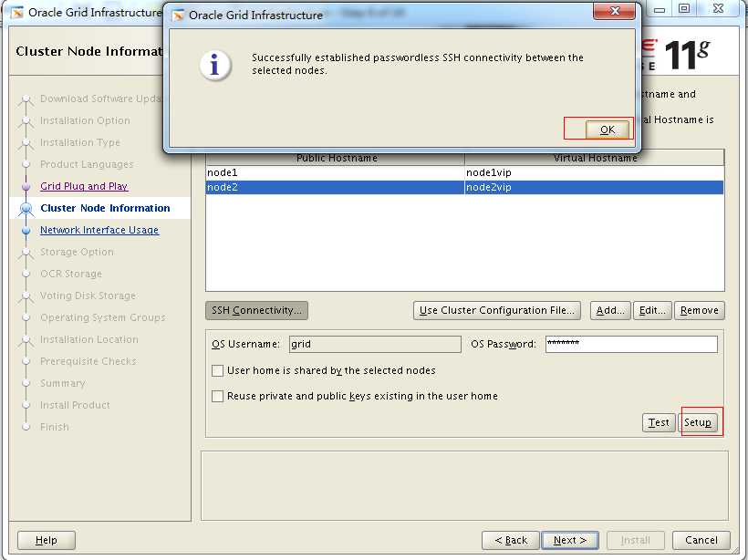This screenshot has width=748, height=560.
Task: Confirm the SSH success dialog with OK
Action: pos(607,130)
